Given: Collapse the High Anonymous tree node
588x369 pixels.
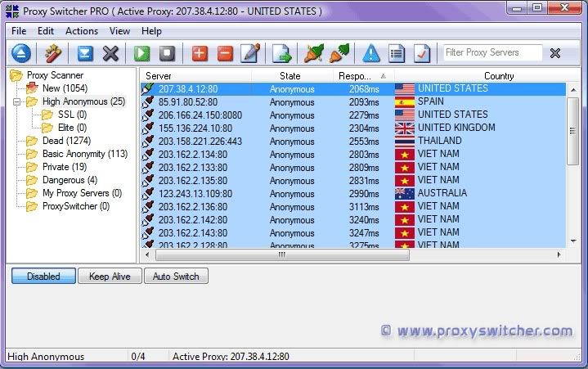Looking at the screenshot, I should point(16,101).
